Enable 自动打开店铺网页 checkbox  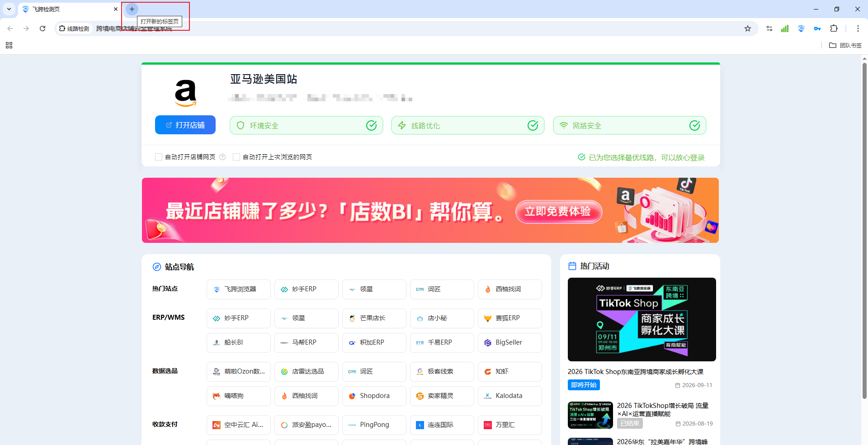(x=159, y=157)
